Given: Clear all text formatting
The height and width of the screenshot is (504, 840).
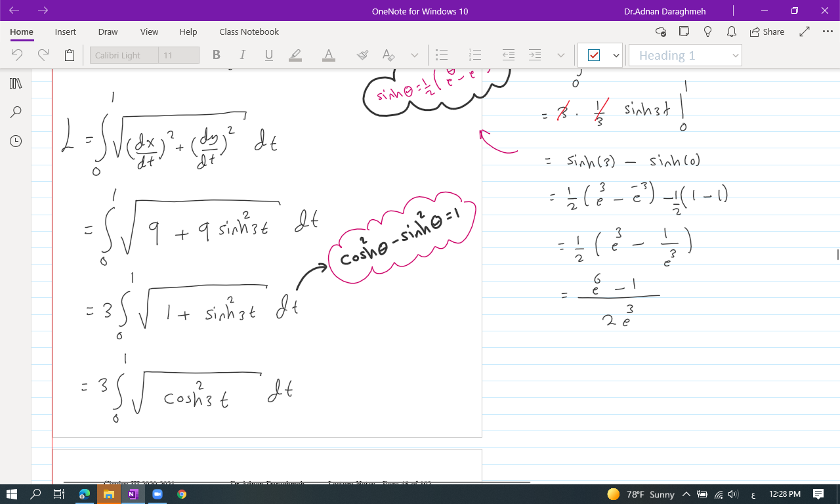Looking at the screenshot, I should (388, 55).
